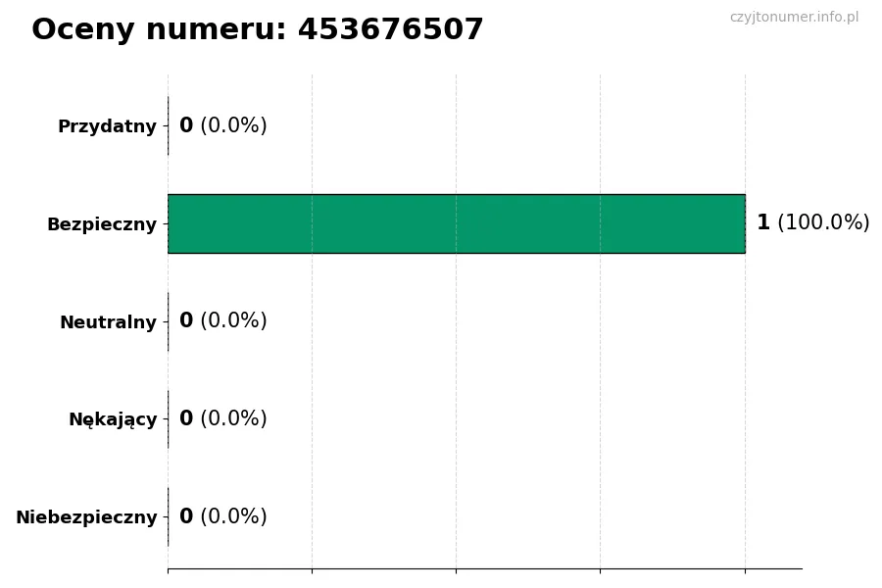Viewport: 882px width, 588px height.
Task: Click the zero-width bar marker for Przydatny
Action: pyautogui.click(x=169, y=126)
